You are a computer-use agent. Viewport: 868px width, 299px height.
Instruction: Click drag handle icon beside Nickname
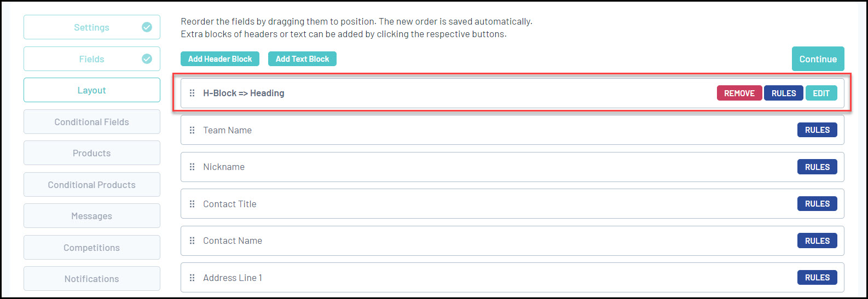point(192,167)
